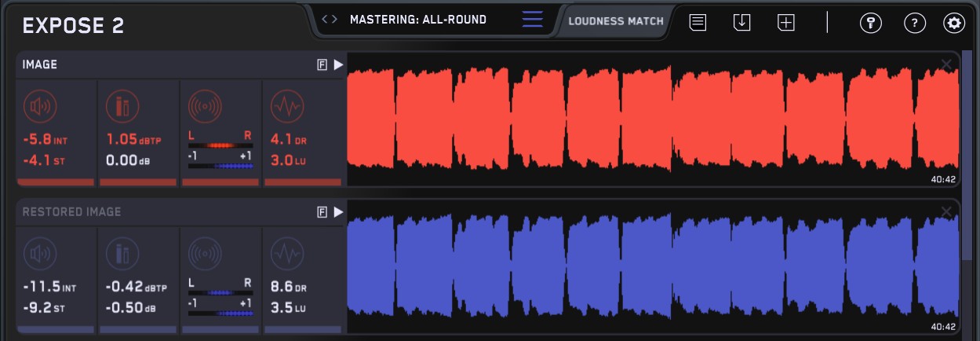
Task: Open the preset list hamburger menu
Action: click(532, 20)
